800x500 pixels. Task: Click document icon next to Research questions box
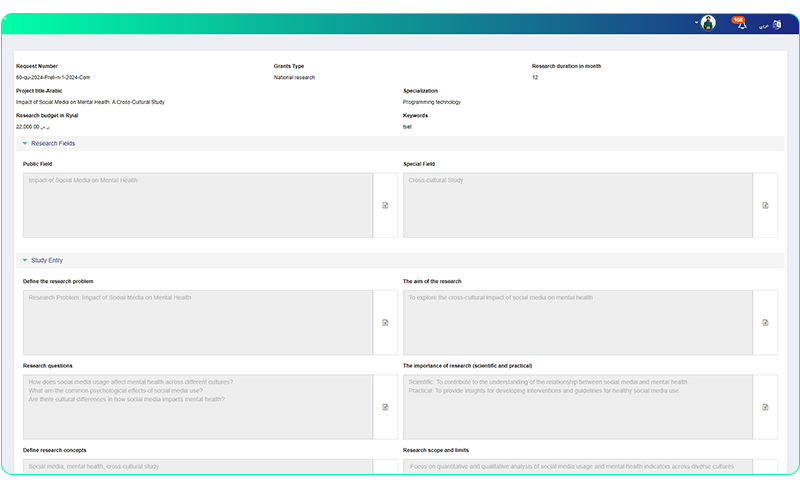coord(385,407)
